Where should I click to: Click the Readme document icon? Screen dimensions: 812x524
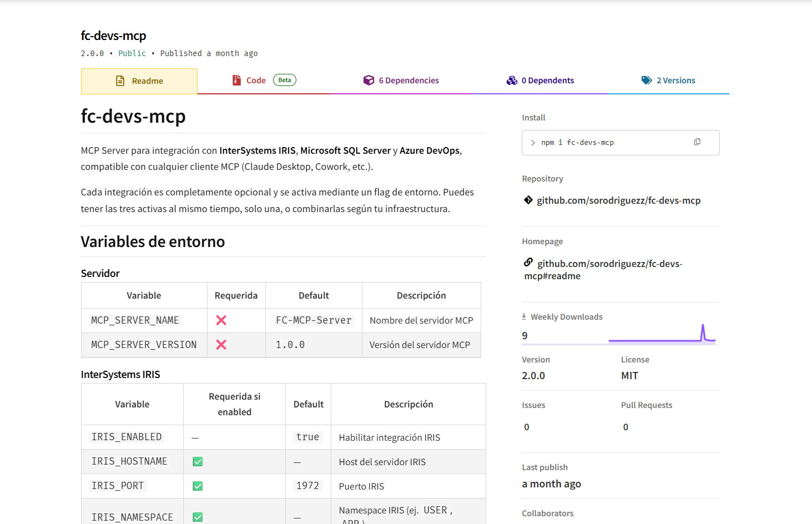[120, 81]
